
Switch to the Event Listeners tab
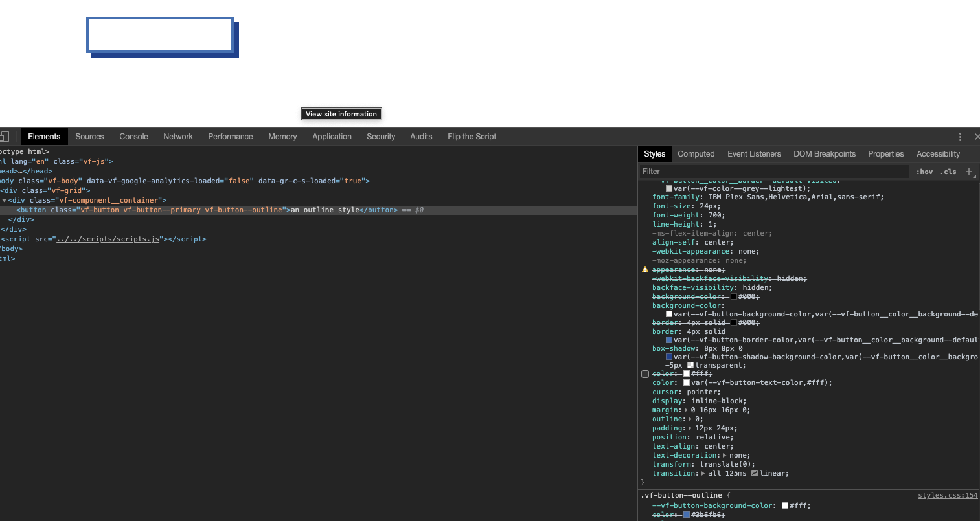pyautogui.click(x=754, y=154)
